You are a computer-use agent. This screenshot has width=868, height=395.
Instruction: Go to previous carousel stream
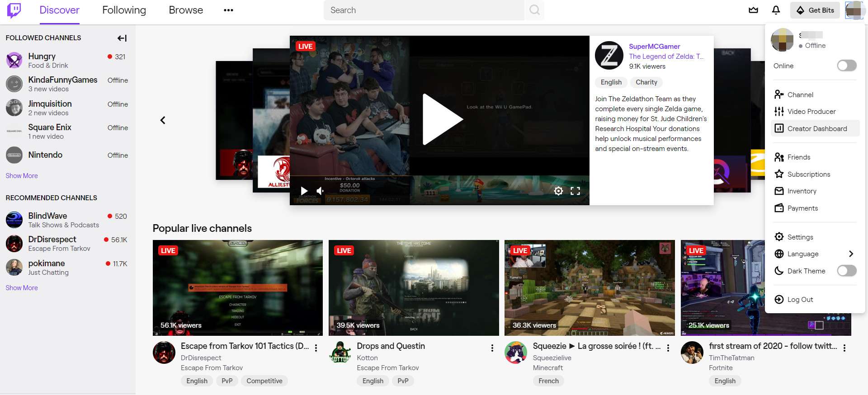point(163,120)
